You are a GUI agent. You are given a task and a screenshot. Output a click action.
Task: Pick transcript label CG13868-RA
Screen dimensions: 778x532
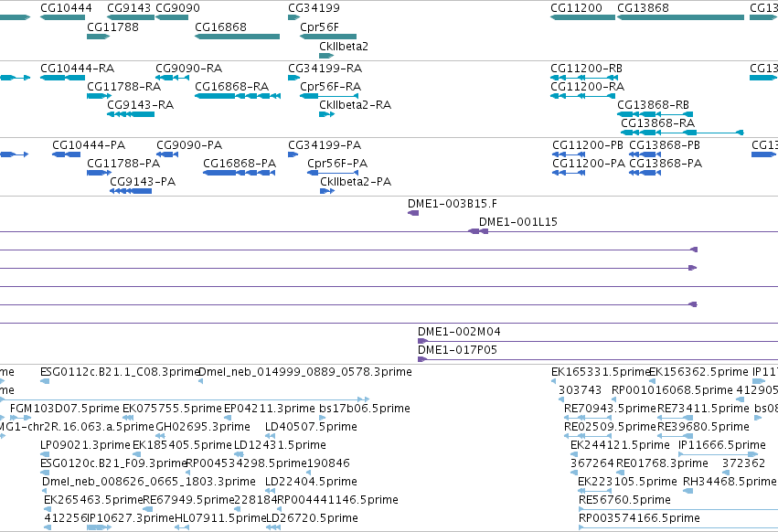tap(658, 123)
